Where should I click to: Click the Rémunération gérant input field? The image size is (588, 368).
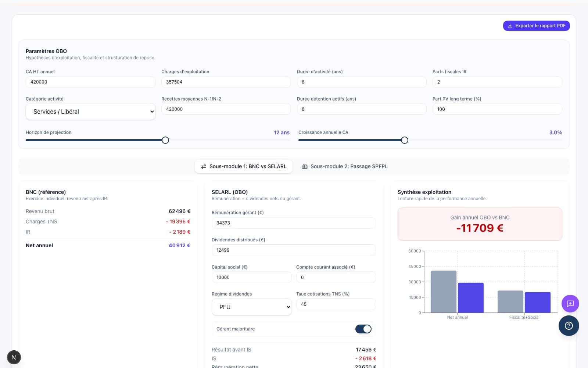(x=294, y=223)
